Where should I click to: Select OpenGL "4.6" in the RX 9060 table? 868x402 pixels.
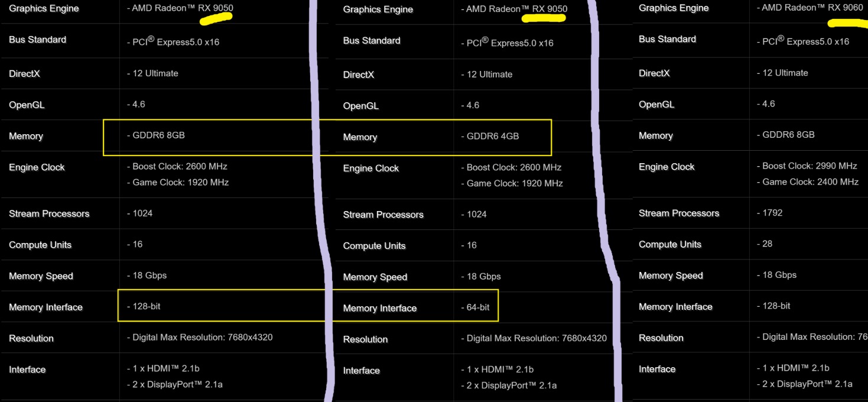769,103
